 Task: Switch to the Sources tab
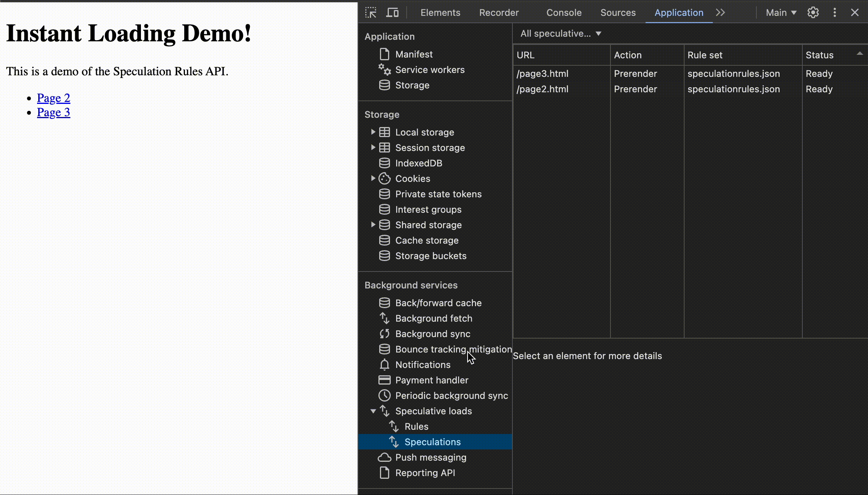click(x=618, y=13)
